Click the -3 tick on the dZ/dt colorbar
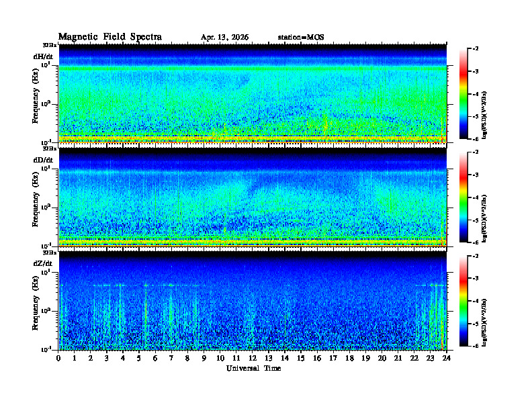 point(476,279)
